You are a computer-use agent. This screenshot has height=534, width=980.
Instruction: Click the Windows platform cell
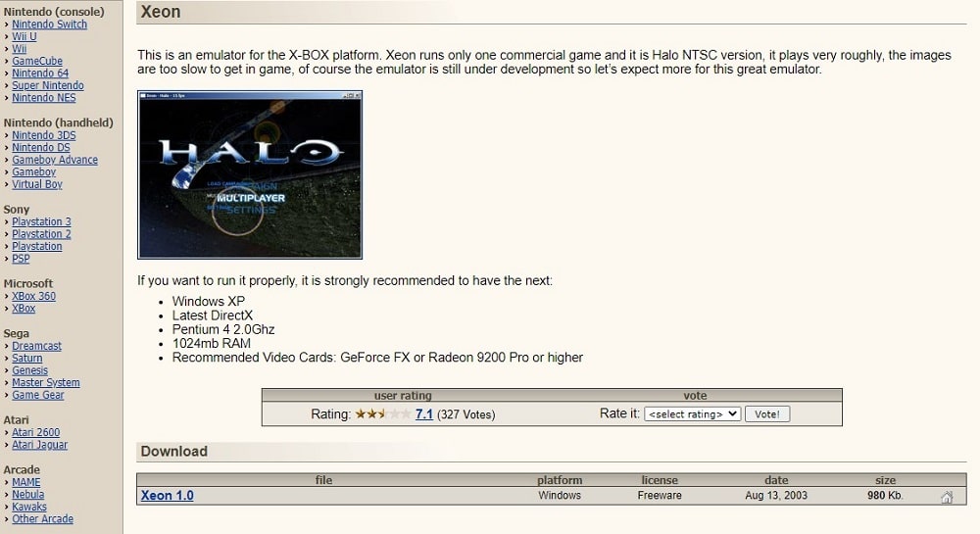[x=560, y=495]
